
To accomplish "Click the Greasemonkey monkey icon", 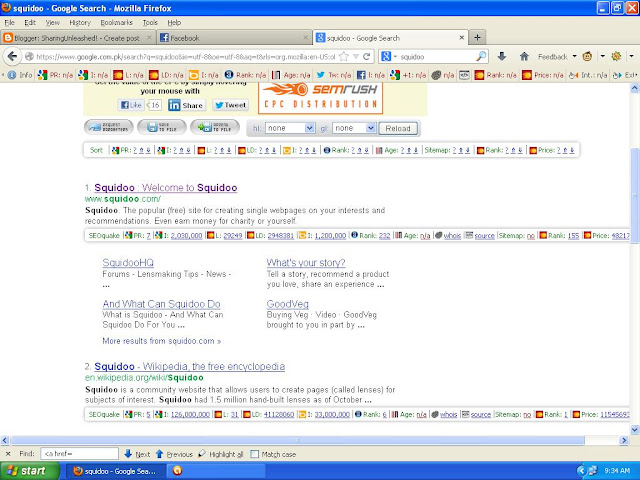I will pos(587,56).
